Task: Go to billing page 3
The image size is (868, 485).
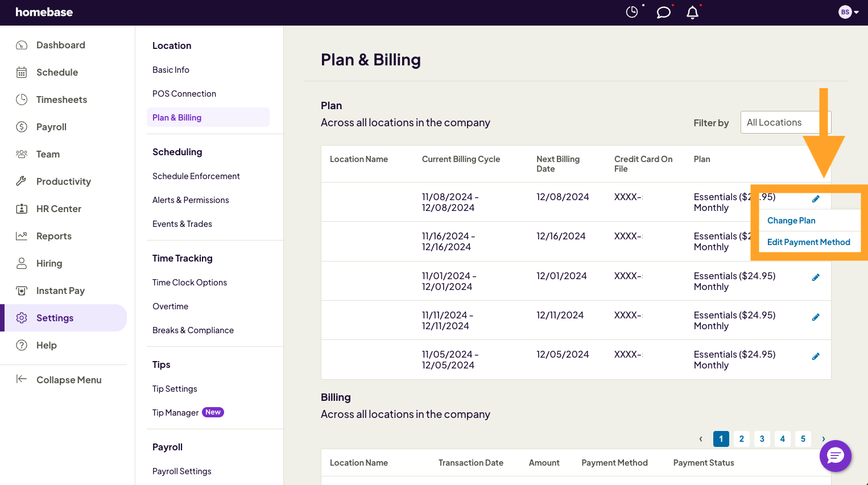Action: tap(762, 438)
